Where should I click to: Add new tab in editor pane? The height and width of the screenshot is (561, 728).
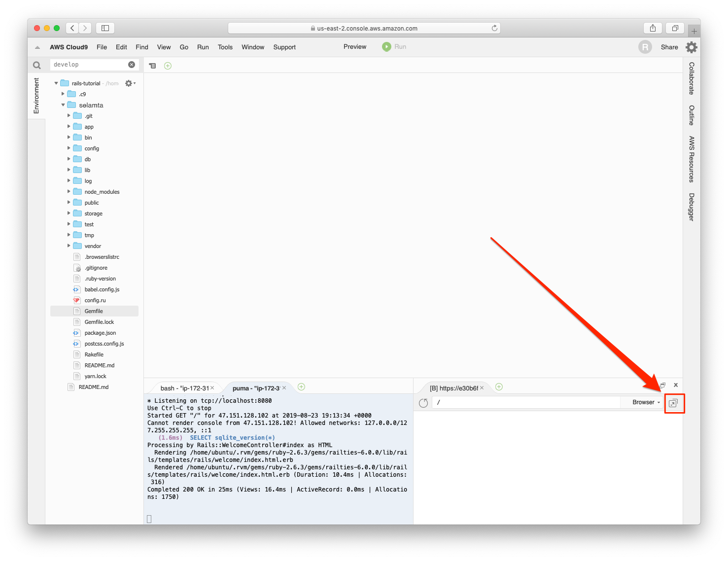tap(168, 66)
